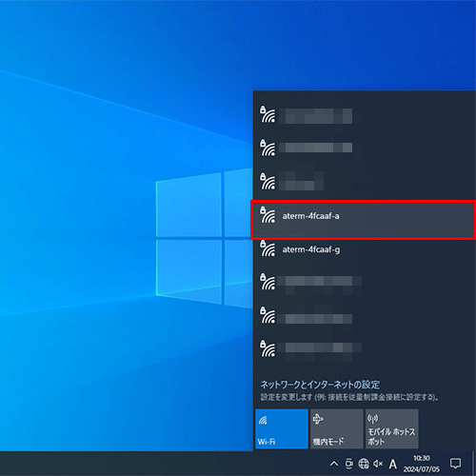The width and height of the screenshot is (476, 476).
Task: Click the network globe icon in taskbar
Action: 364,464
